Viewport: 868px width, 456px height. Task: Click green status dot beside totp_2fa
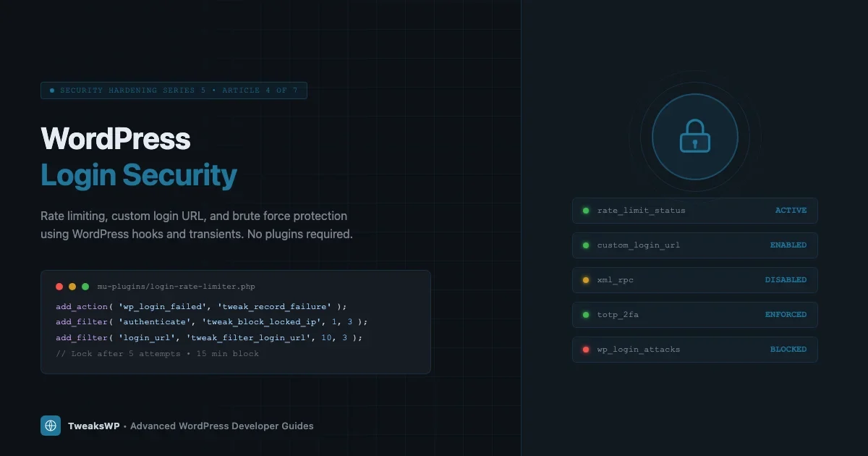click(x=586, y=315)
